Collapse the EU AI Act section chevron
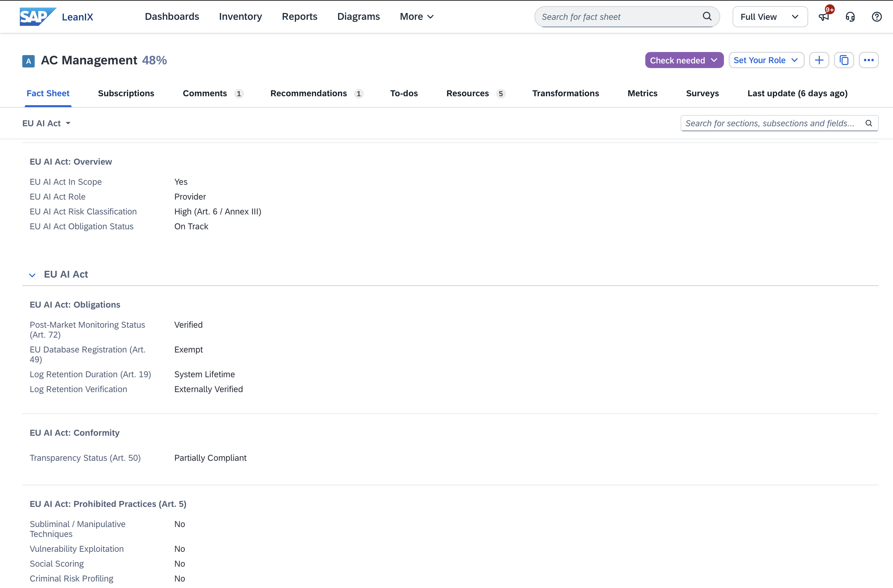This screenshot has height=588, width=893. coord(32,275)
